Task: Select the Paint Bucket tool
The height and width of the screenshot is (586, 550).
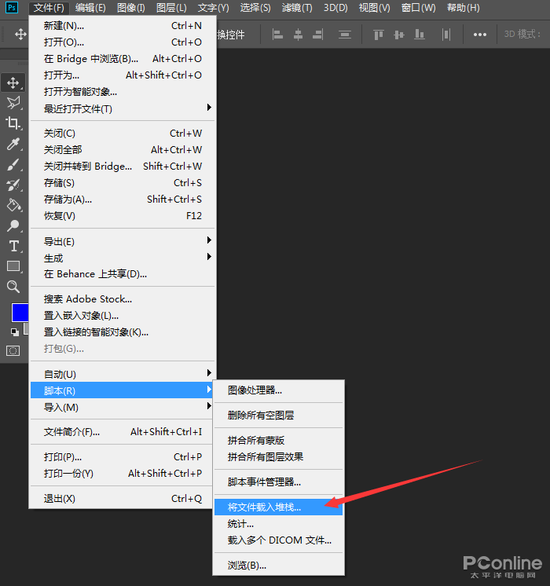Action: (13, 205)
